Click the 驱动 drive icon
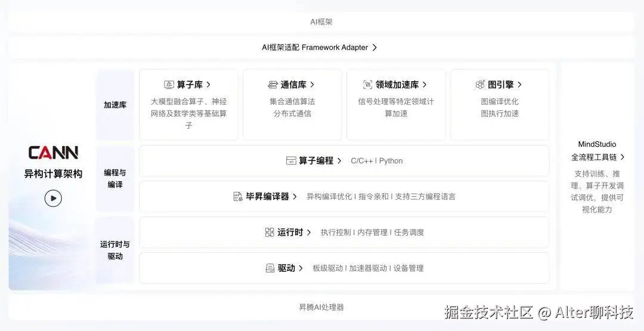The image size is (644, 331). (x=270, y=268)
